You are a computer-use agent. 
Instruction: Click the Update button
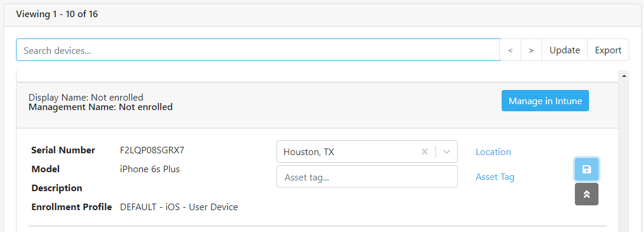pos(565,50)
